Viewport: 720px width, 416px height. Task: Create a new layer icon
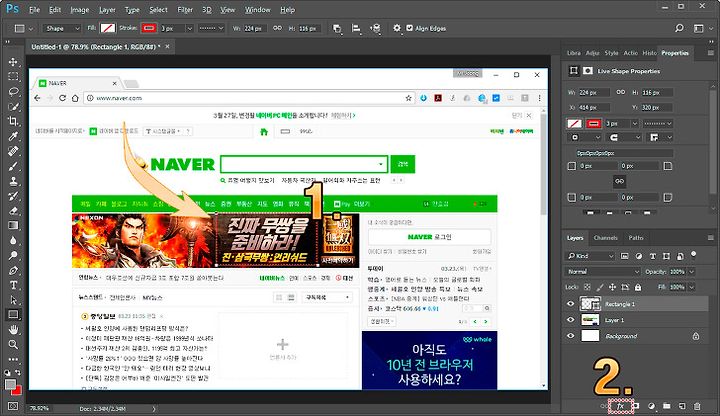(682, 406)
